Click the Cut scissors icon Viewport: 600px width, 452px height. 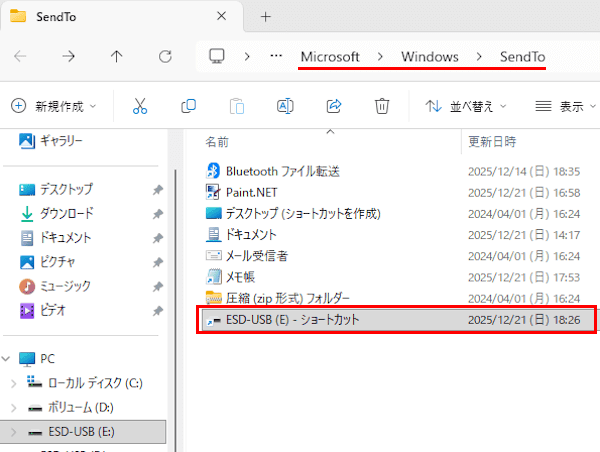click(x=140, y=106)
